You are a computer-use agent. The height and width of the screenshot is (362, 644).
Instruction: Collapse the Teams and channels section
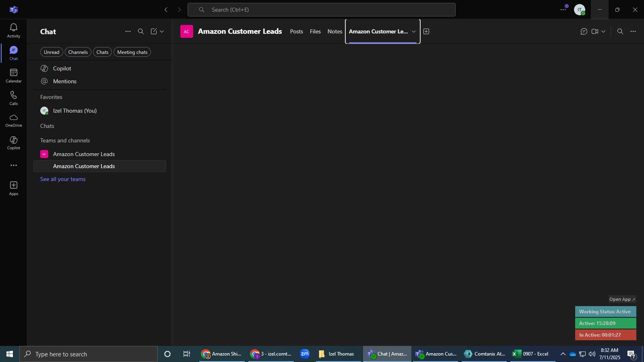click(x=65, y=140)
